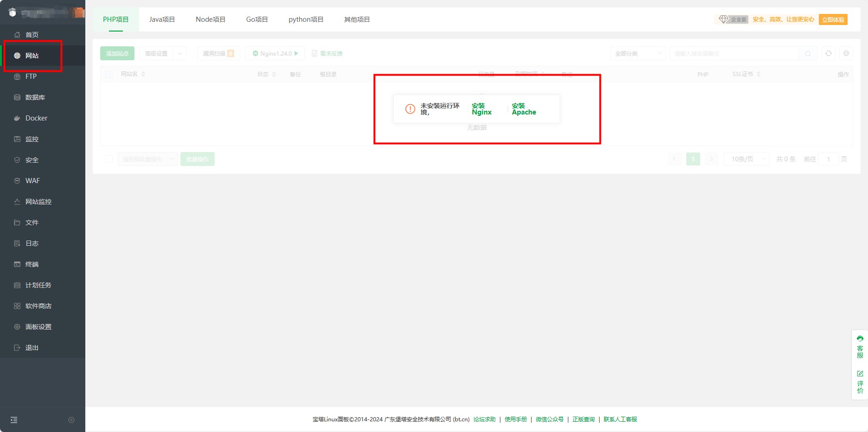Screen dimensions: 868x432
Task: Go to the next page arrow
Action: click(712, 159)
